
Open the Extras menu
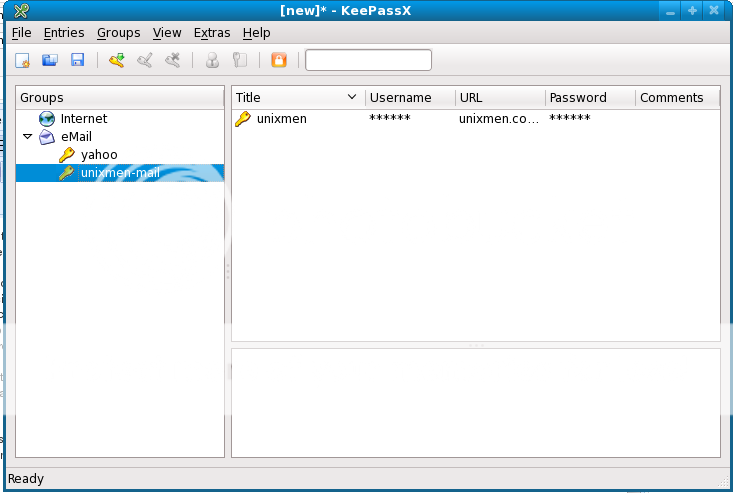tap(212, 33)
